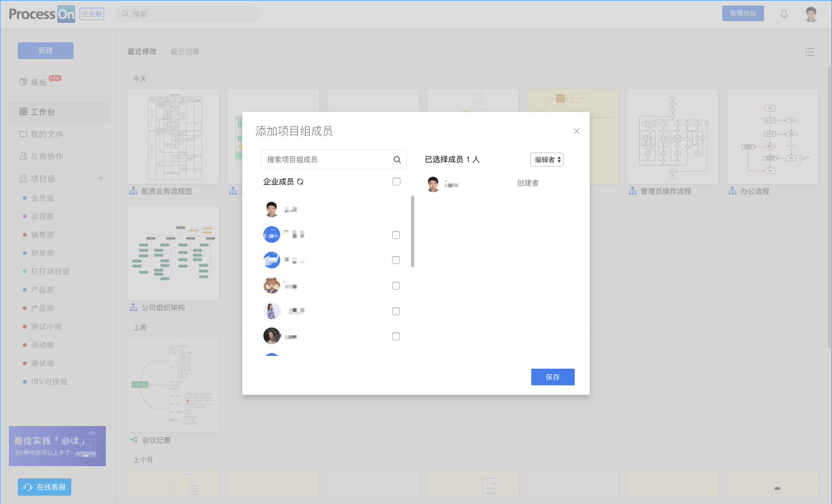832x504 pixels.
Task: Check the select-all box for 企业成员
Action: point(397,182)
